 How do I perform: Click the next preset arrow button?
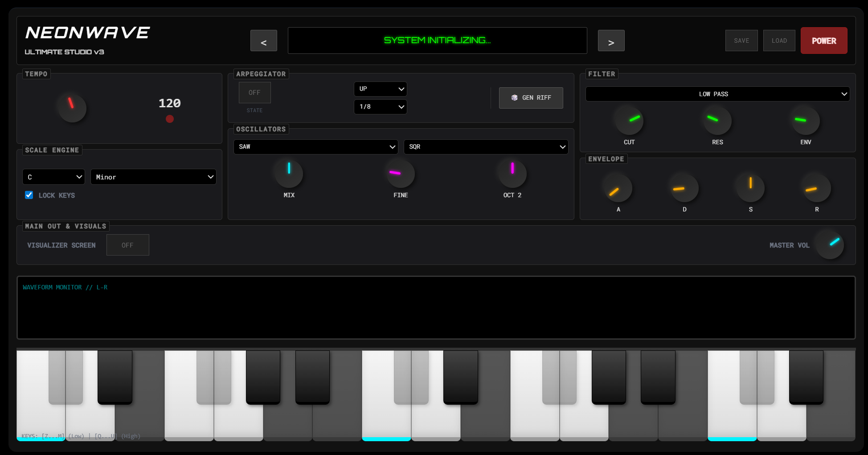point(611,41)
